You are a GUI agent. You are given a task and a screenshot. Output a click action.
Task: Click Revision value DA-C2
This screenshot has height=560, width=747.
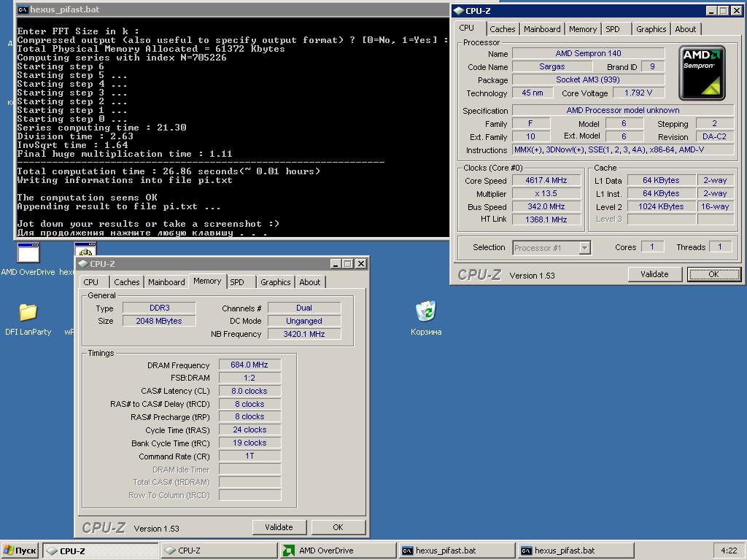pyautogui.click(x=715, y=136)
